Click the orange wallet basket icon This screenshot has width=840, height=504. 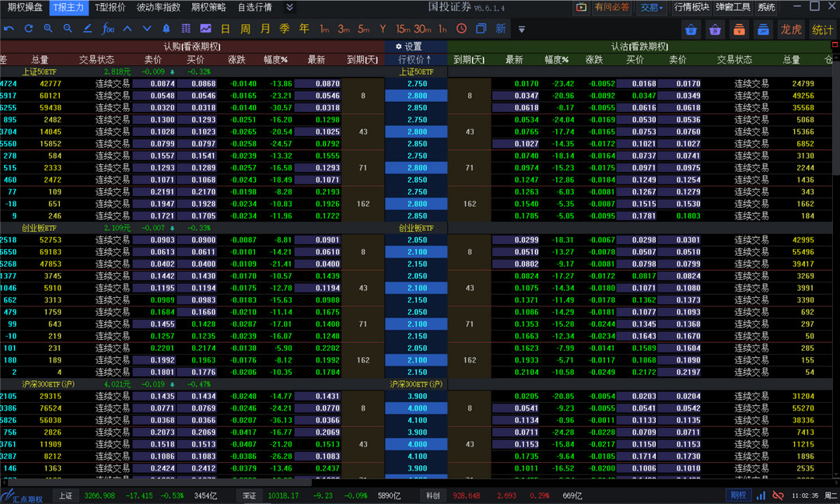click(740, 30)
